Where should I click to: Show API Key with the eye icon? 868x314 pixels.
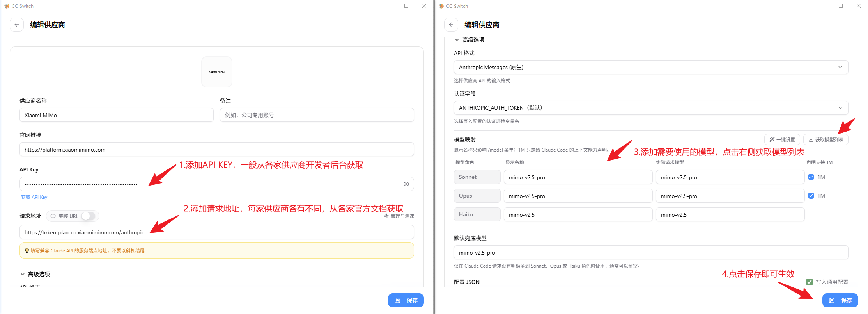406,184
